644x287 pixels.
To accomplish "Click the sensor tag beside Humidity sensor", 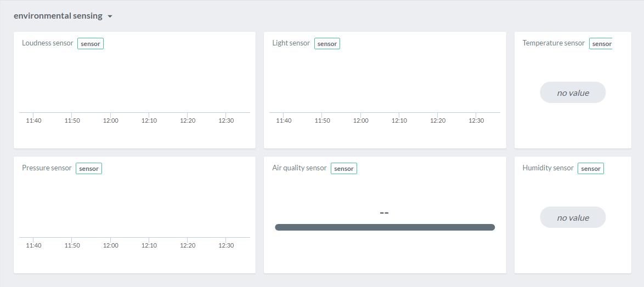I will click(591, 169).
